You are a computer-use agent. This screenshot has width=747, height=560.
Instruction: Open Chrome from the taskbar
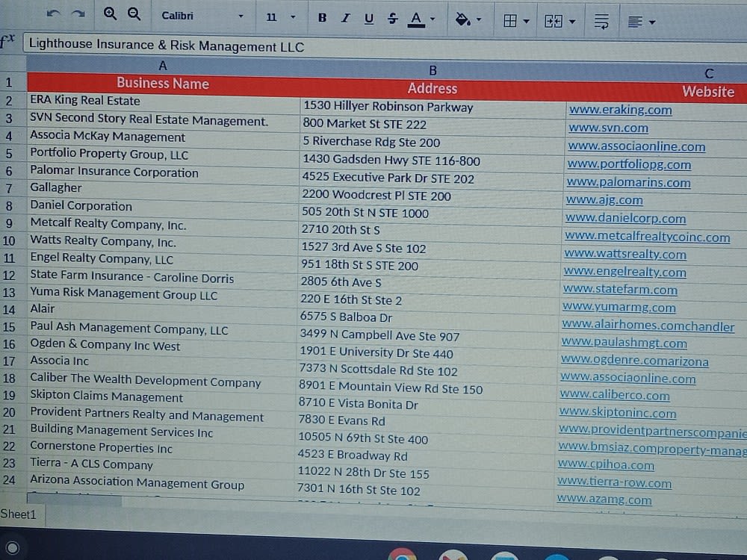(402, 556)
